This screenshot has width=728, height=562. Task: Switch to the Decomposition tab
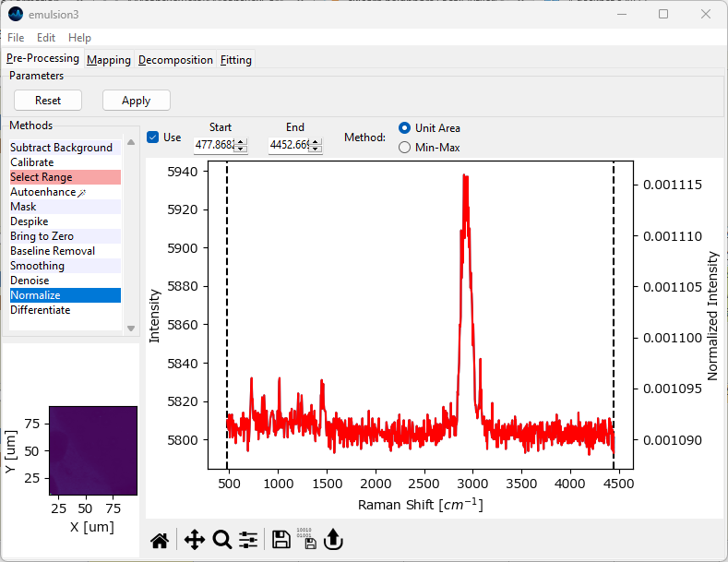(x=175, y=60)
